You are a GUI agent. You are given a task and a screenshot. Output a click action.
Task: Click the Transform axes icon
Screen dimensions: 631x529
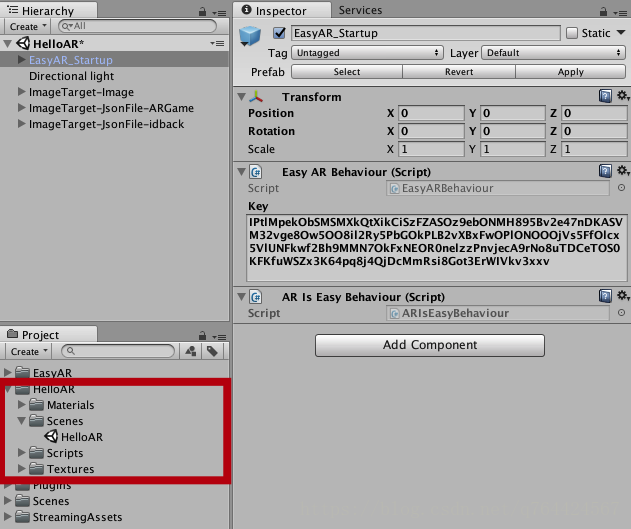[x=256, y=97]
